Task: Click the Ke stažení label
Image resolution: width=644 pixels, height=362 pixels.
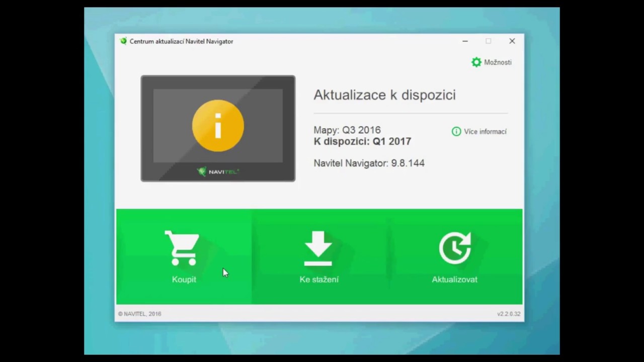Action: [x=319, y=280]
